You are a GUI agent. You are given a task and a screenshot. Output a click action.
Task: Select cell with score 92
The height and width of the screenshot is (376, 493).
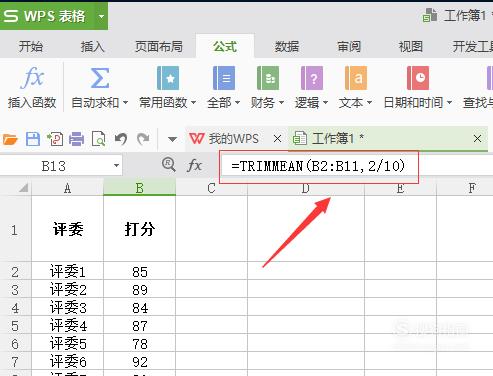click(139, 361)
